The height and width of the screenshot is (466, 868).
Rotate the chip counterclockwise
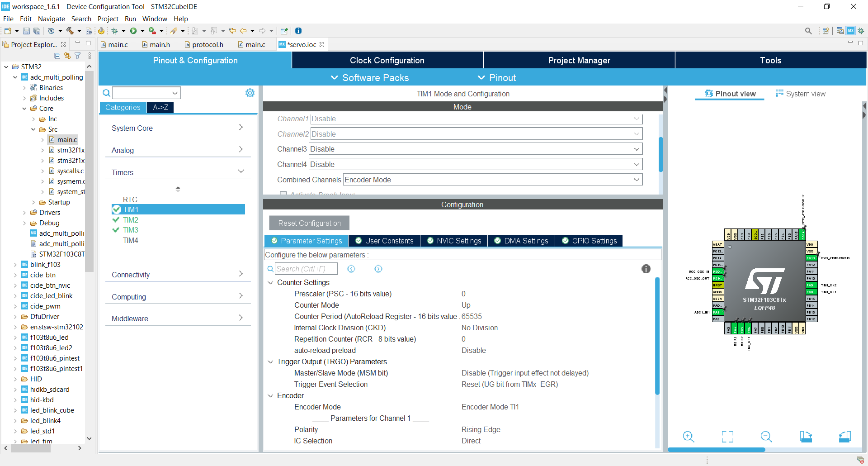click(845, 437)
